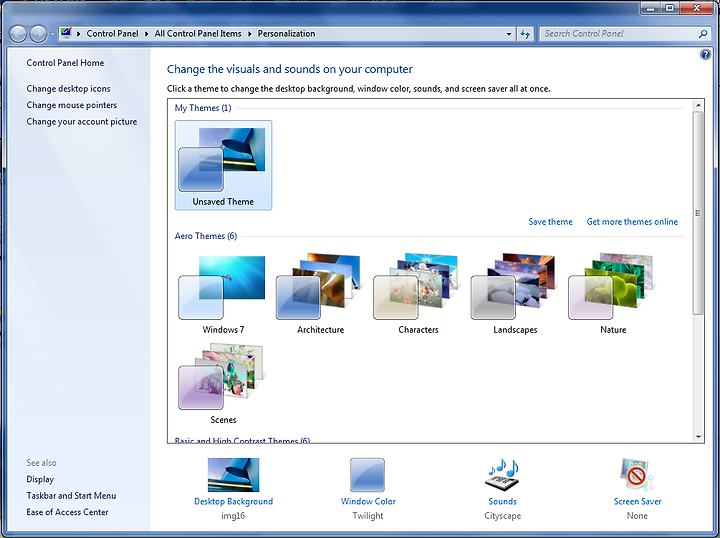Apply the Nature theme

[x=613, y=294]
